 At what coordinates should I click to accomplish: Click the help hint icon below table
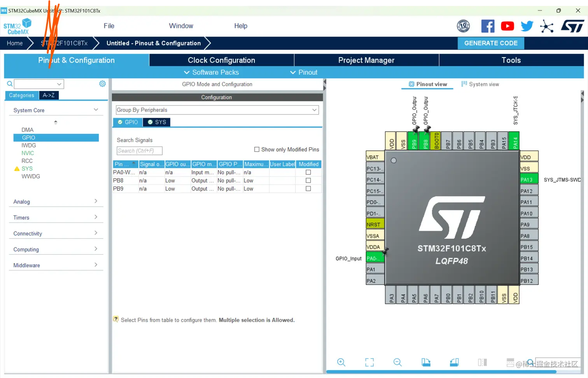coord(115,319)
